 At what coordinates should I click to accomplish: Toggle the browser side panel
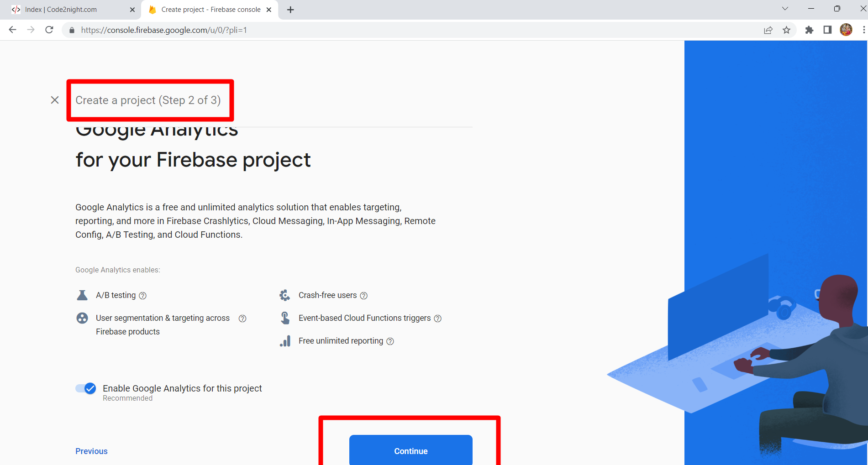[x=827, y=30]
